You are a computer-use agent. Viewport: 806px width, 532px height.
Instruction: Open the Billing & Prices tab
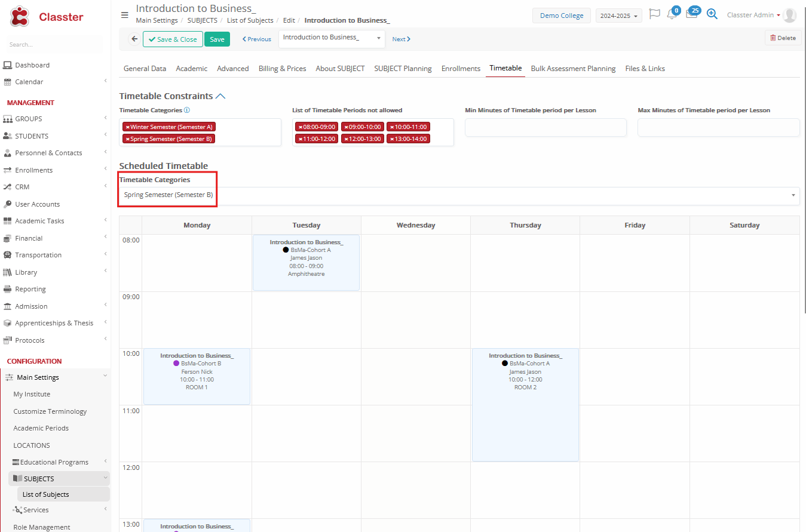(x=282, y=69)
